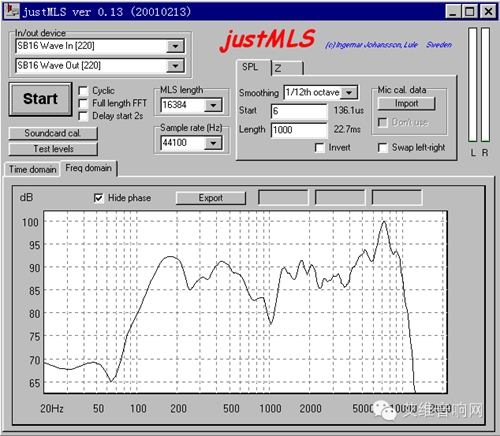
Task: Click the Length input field
Action: (x=299, y=130)
